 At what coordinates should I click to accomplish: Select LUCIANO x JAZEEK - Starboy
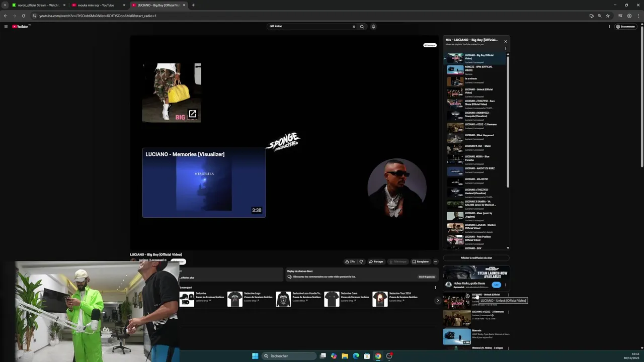point(475,228)
